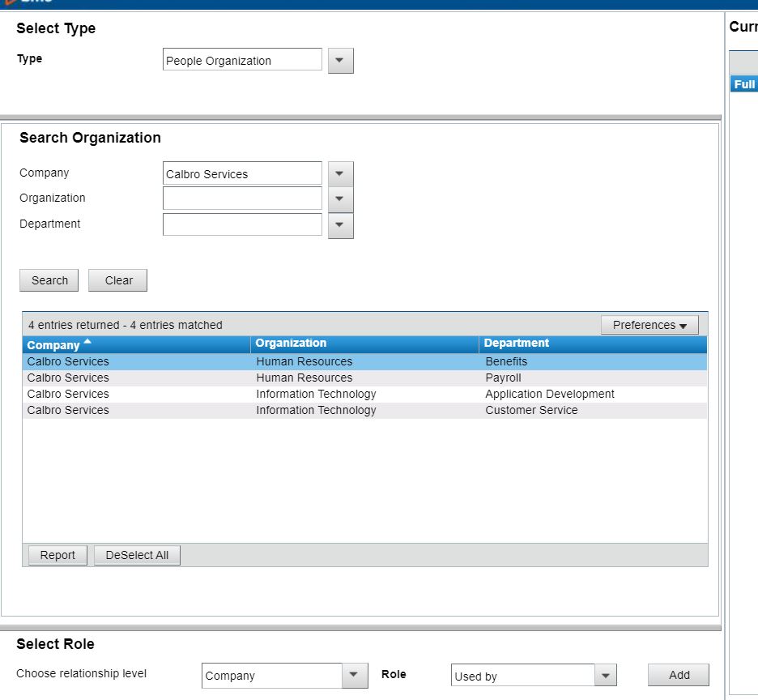Sort by the Department column header
Viewport: 758px width, 700px height.
click(x=593, y=344)
